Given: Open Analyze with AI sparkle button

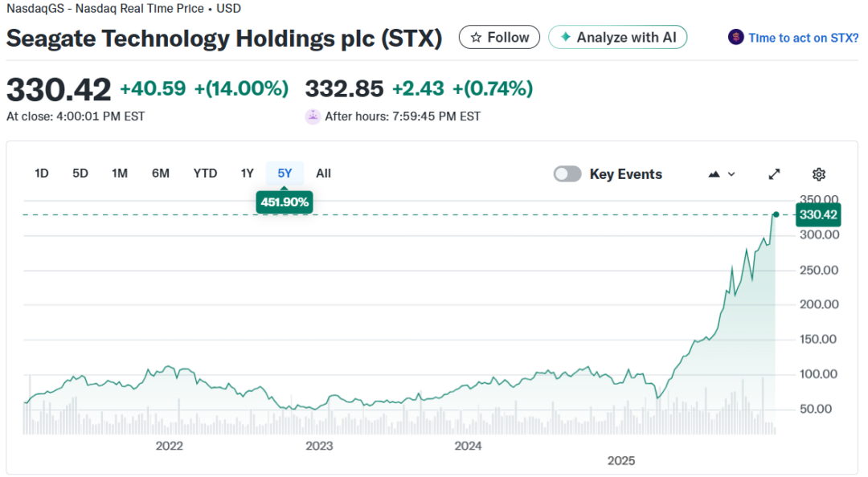Looking at the screenshot, I should 617,37.
